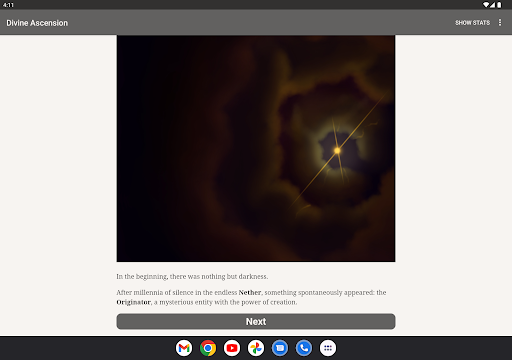Open Gmail from the dock

coord(184,348)
